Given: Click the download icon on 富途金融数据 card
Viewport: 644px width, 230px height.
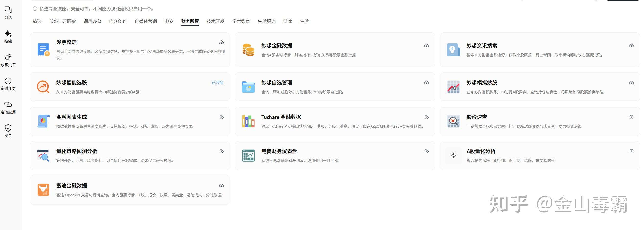Looking at the screenshot, I should pyautogui.click(x=221, y=186).
